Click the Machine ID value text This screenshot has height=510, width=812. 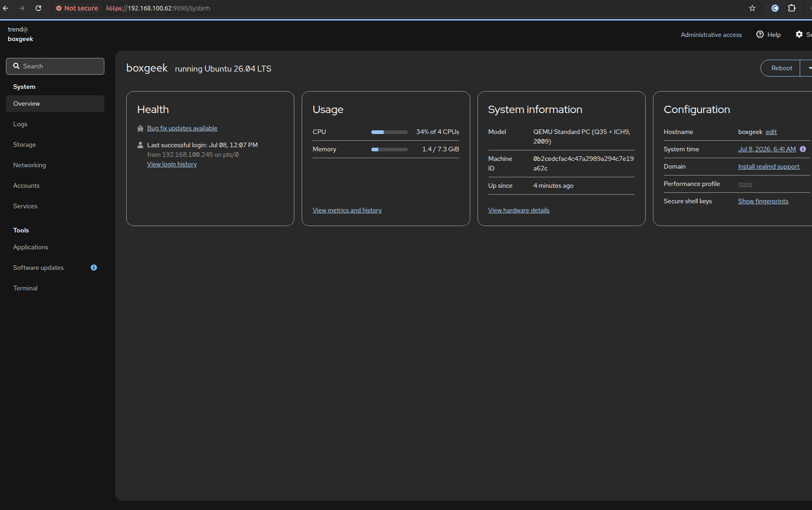(583, 163)
